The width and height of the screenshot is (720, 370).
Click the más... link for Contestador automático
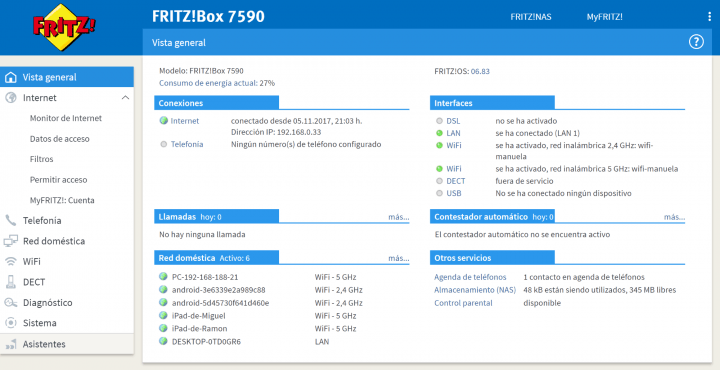point(674,217)
